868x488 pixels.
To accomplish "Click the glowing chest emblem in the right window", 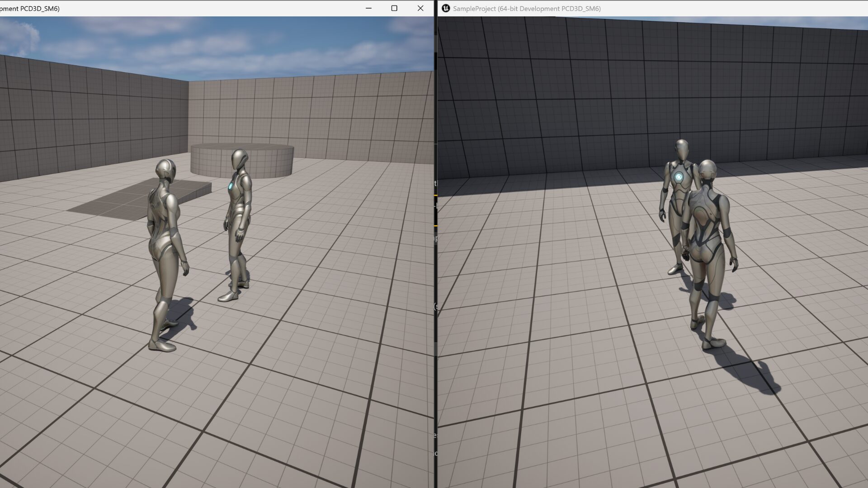I will pyautogui.click(x=679, y=177).
